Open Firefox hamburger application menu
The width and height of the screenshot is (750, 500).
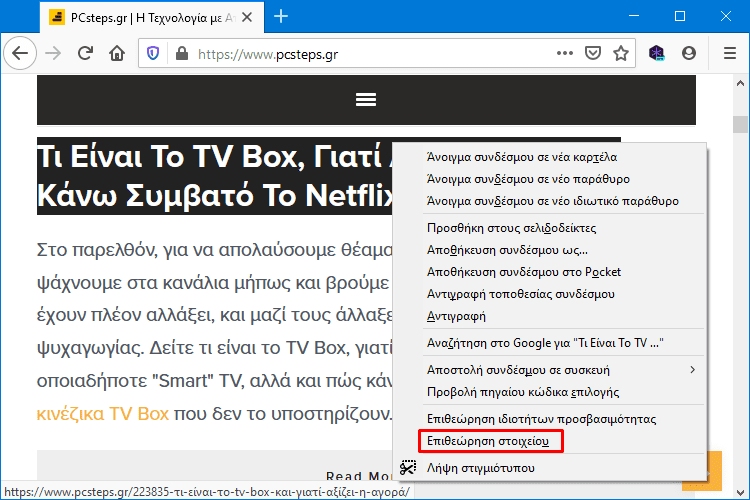pos(730,53)
